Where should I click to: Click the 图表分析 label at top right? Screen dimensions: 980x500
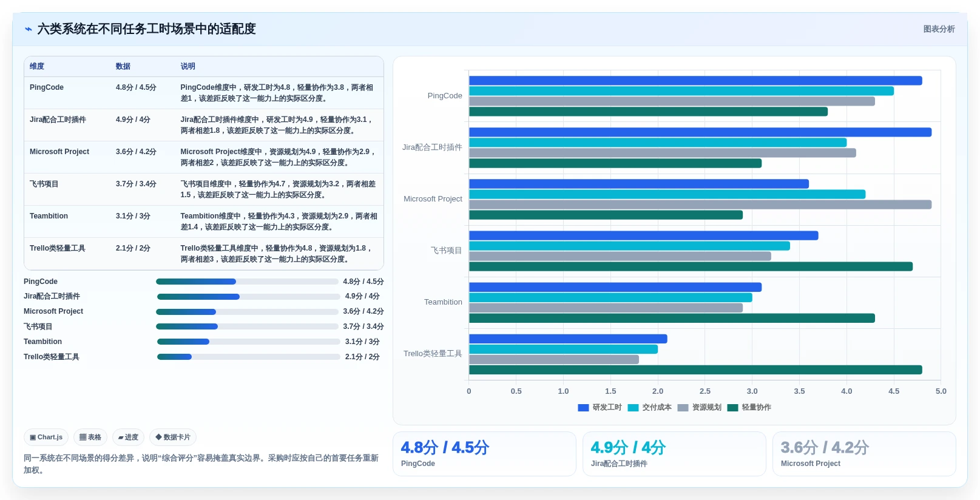939,29
